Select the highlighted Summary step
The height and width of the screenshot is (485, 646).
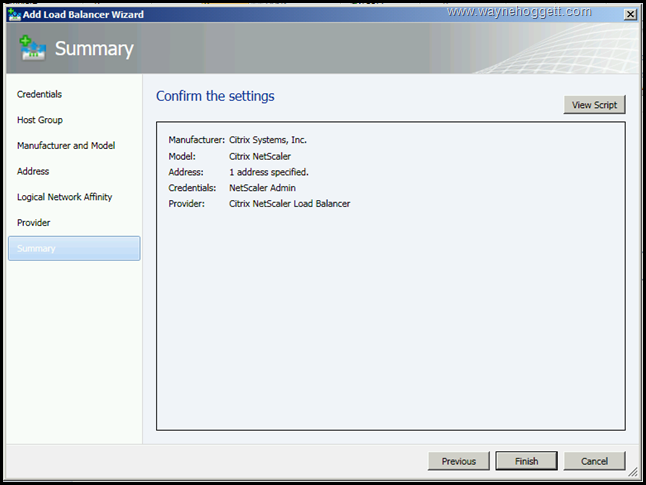click(74, 248)
